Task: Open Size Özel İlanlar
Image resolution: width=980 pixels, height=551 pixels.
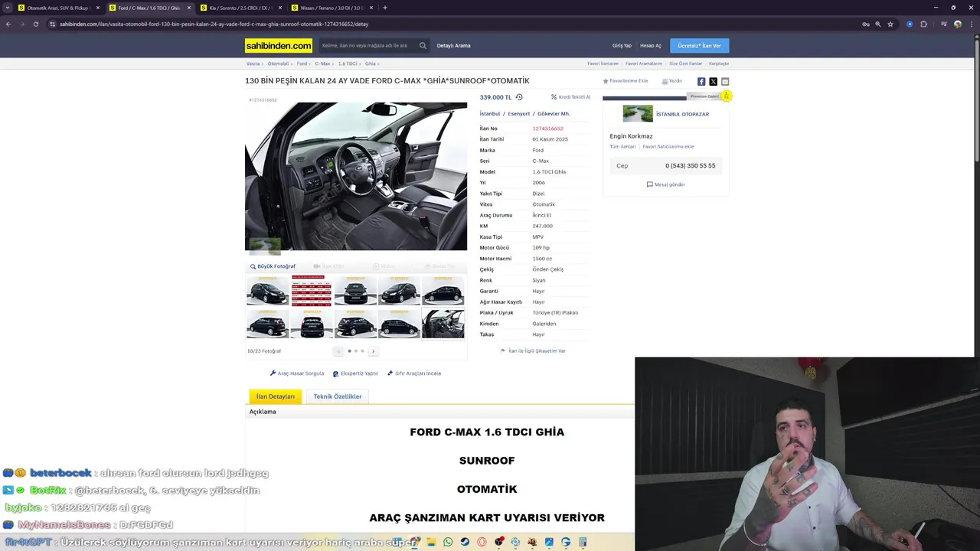Action: tap(686, 64)
